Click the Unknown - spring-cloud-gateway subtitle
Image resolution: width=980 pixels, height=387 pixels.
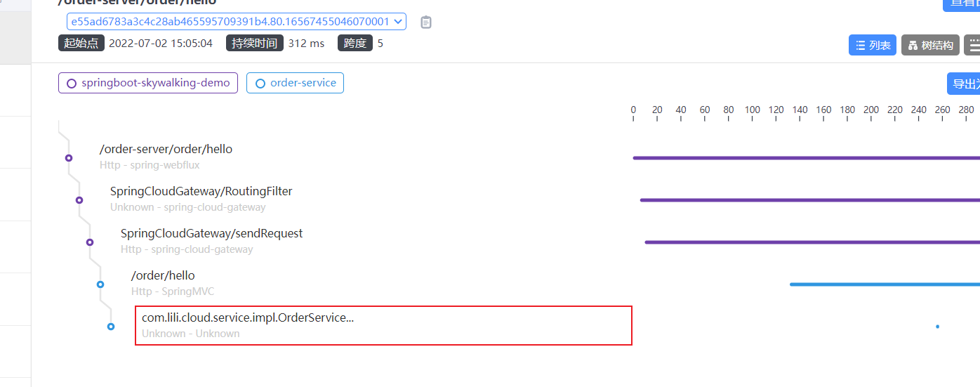(188, 207)
